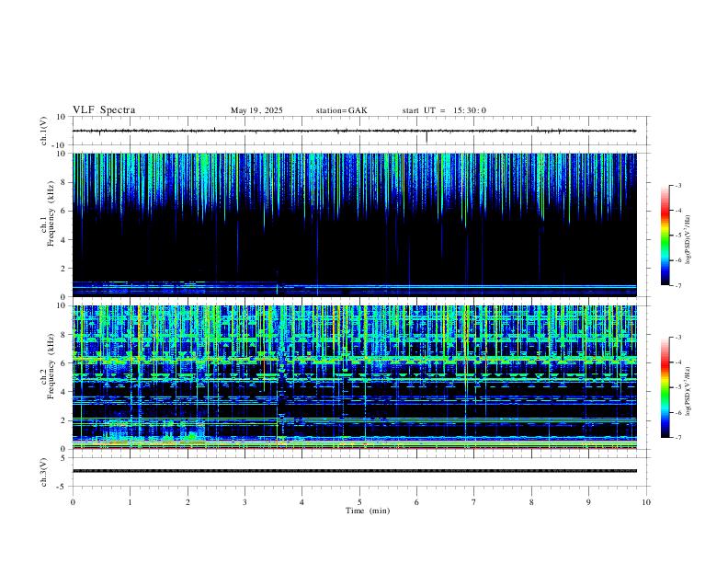Click the "ch.1(V)" waveform axis label
This screenshot has width=728, height=563.
coord(44,131)
